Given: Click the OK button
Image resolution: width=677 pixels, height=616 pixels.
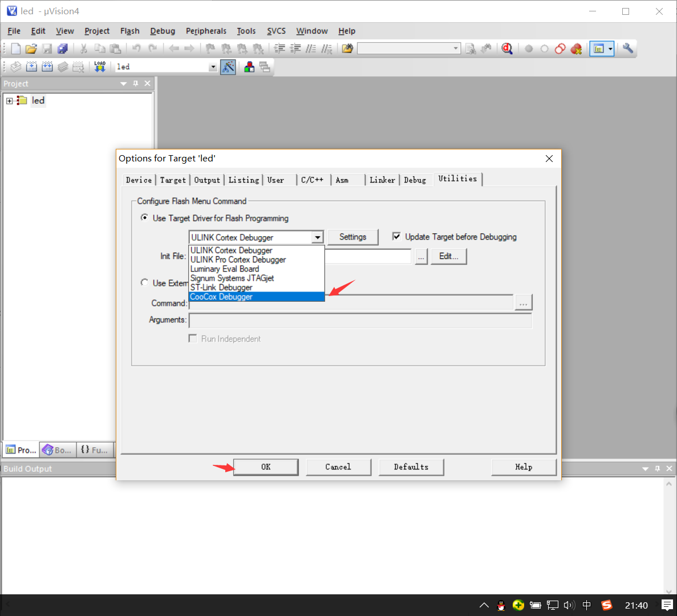Looking at the screenshot, I should [x=266, y=467].
